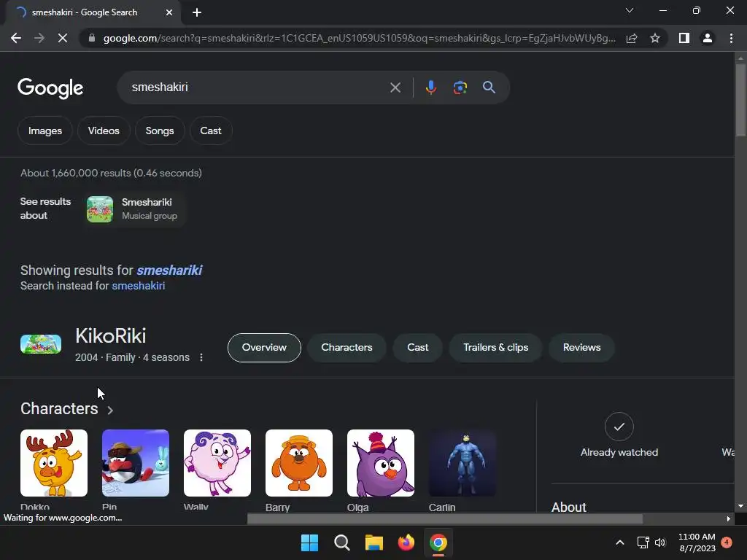
Task: Open Chrome's three-dot menu
Action: (x=731, y=38)
